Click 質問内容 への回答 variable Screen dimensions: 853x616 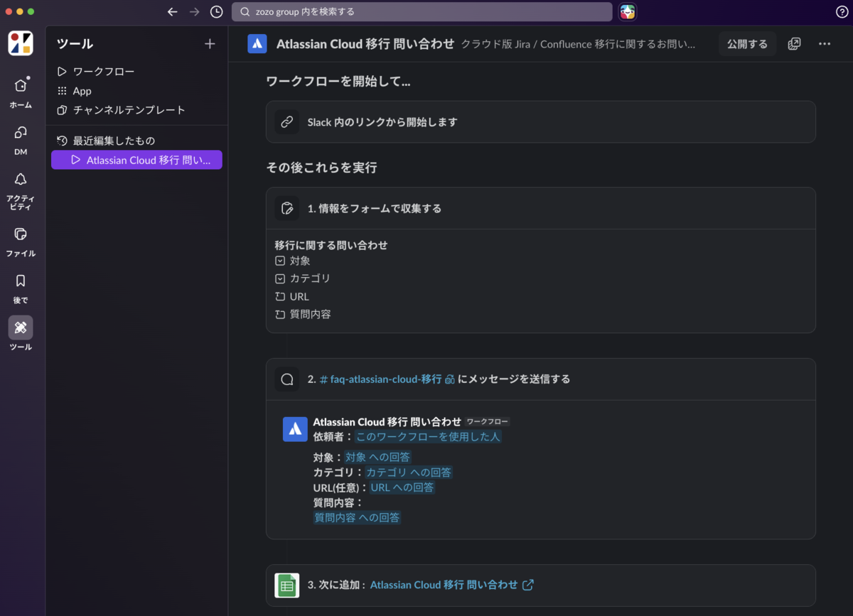pyautogui.click(x=358, y=518)
